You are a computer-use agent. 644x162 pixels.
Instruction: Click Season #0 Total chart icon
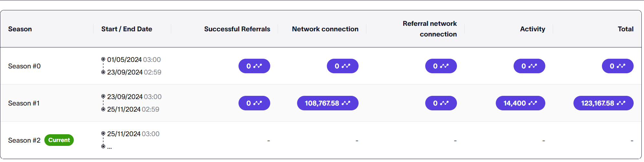(x=621, y=66)
